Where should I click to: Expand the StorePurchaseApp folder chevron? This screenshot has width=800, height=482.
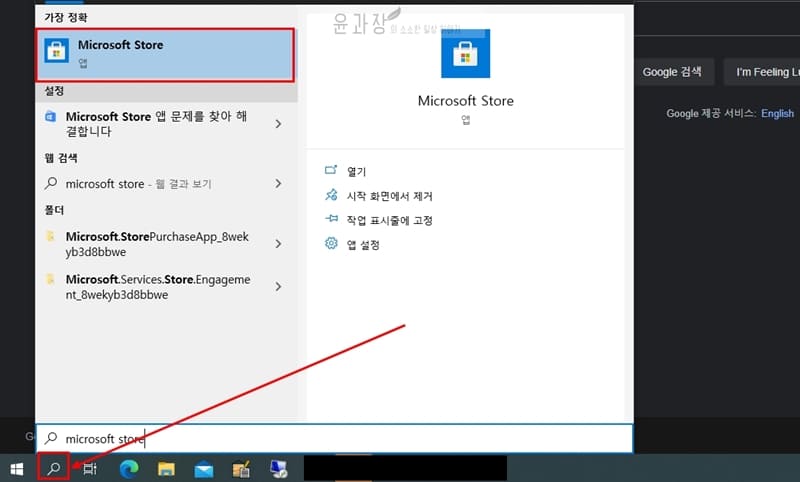tap(278, 244)
